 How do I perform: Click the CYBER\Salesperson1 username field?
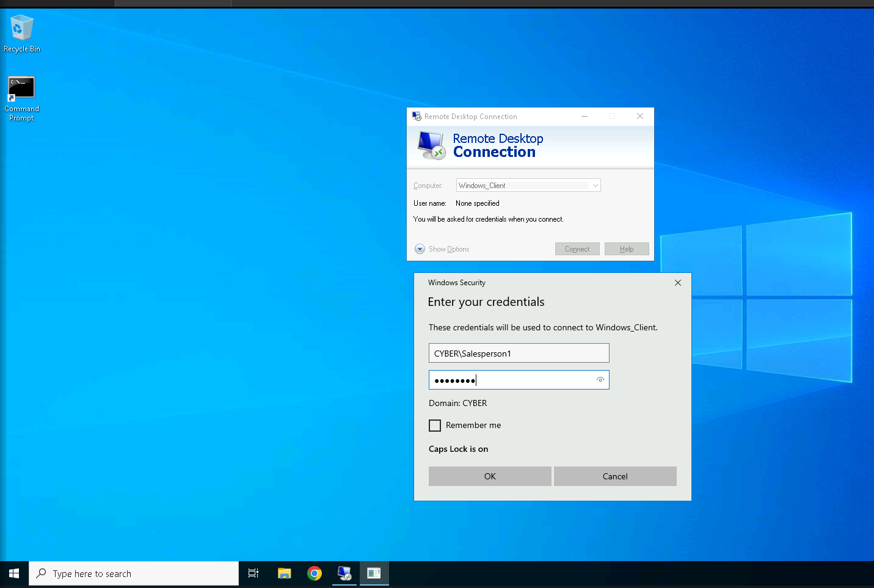pyautogui.click(x=519, y=353)
